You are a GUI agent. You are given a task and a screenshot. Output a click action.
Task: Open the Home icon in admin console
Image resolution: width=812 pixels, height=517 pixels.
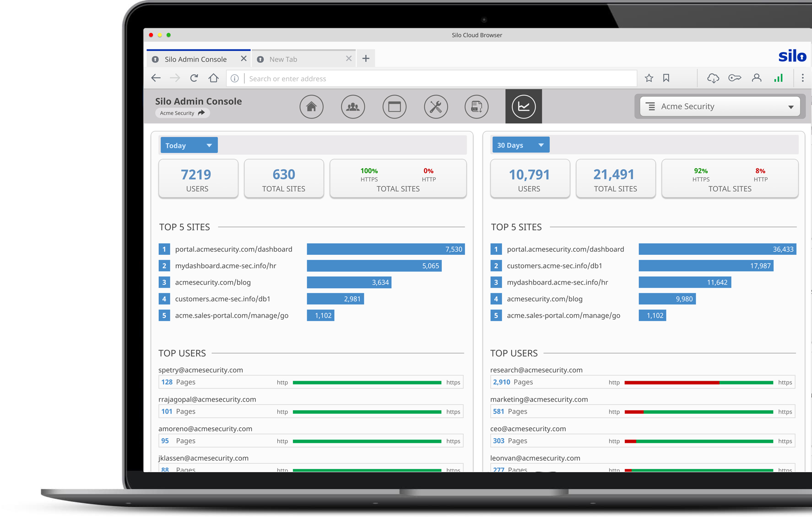(311, 107)
